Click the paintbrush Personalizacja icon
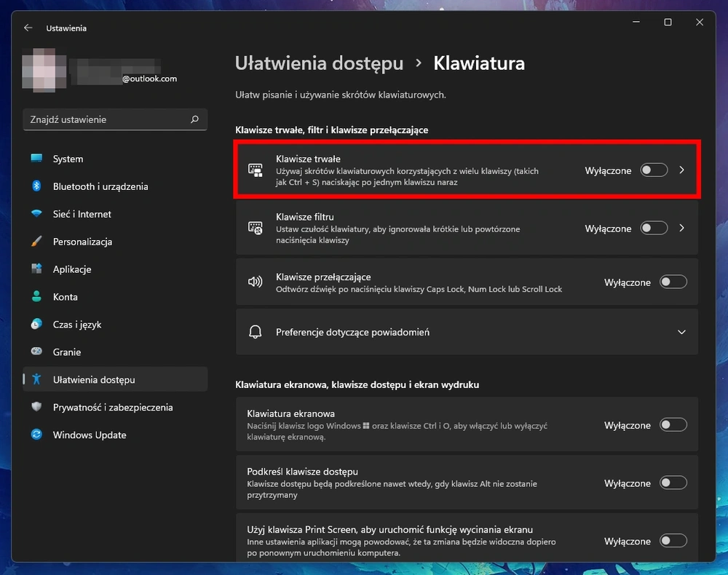Image resolution: width=728 pixels, height=575 pixels. click(36, 242)
